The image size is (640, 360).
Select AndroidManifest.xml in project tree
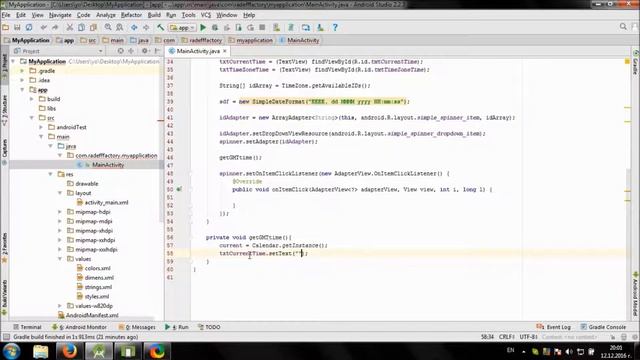[92, 315]
